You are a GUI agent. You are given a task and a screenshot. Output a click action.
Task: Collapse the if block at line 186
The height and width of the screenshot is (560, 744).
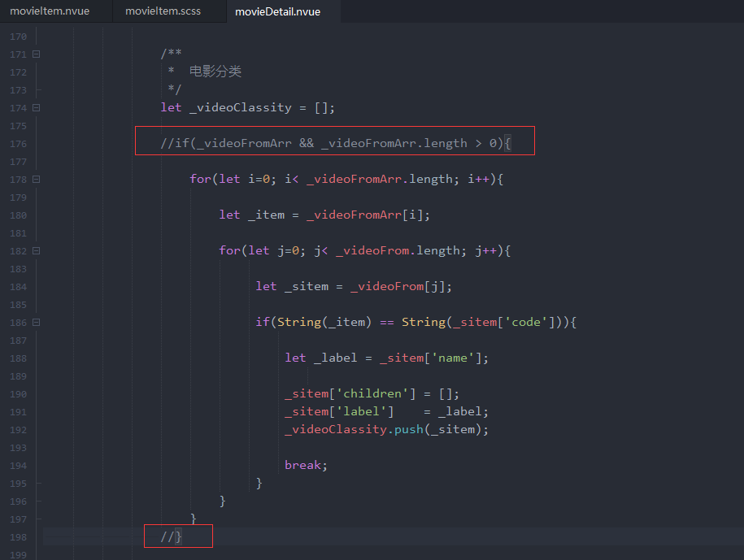tap(36, 323)
